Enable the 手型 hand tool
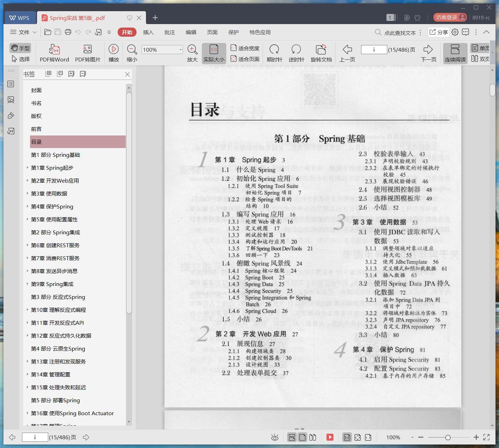 pyautogui.click(x=20, y=48)
